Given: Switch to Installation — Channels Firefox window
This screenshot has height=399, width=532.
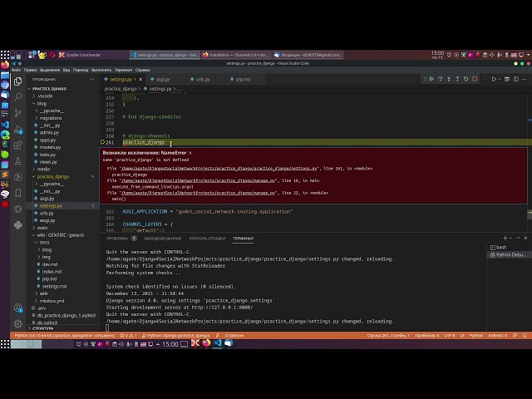Looking at the screenshot, I should pos(236,55).
